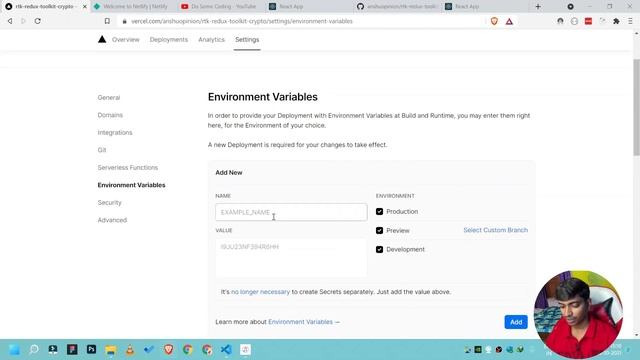This screenshot has width=640, height=360.
Task: Open VLC media player from taskbar
Action: coord(130,349)
